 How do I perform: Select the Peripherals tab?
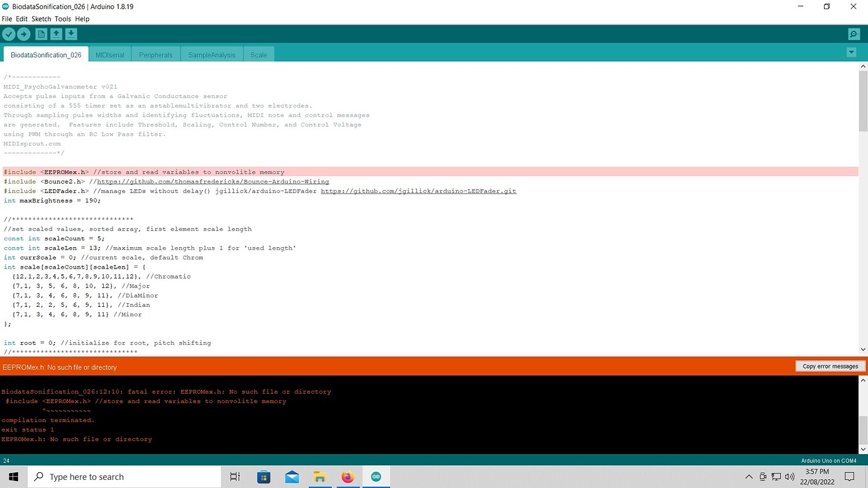[155, 55]
